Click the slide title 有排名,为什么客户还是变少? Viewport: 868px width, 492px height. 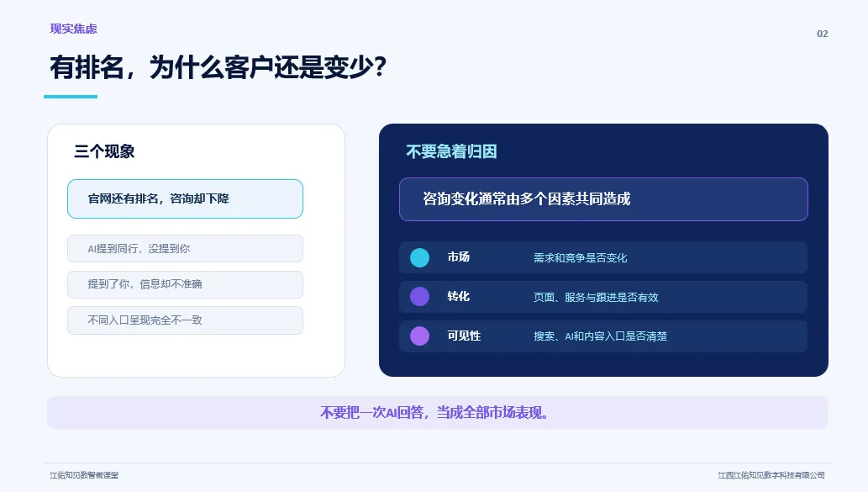[x=218, y=67]
